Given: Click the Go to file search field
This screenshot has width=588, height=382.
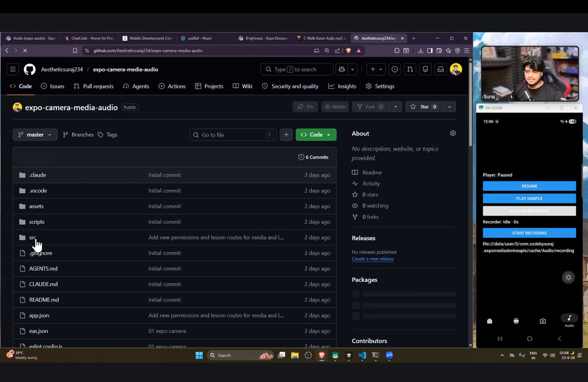Looking at the screenshot, I should click(233, 135).
